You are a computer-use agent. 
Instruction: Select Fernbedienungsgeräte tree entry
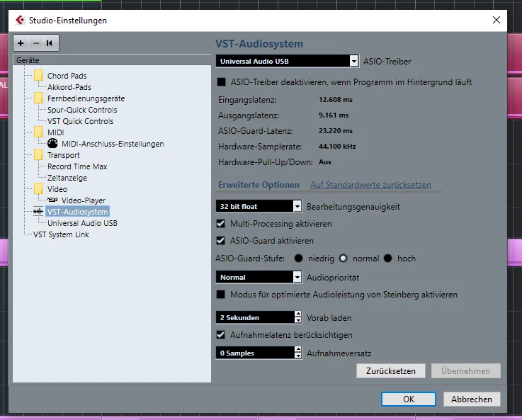pos(86,98)
